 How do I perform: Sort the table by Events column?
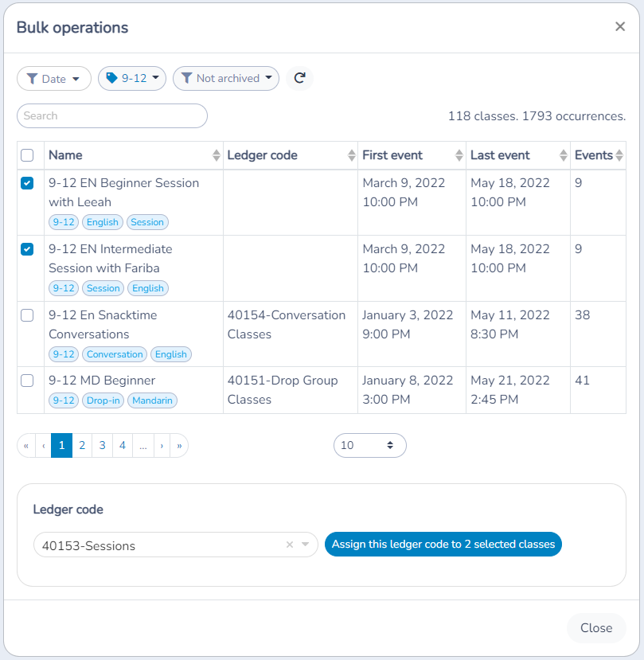619,155
